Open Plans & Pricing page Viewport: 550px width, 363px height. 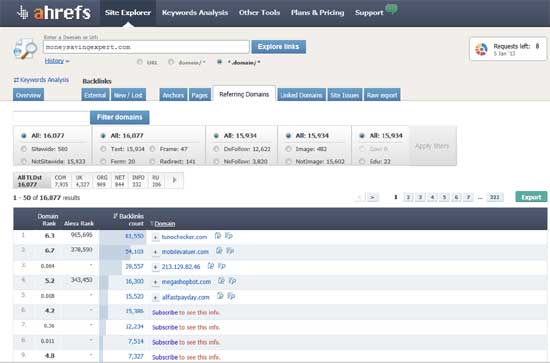coord(317,13)
